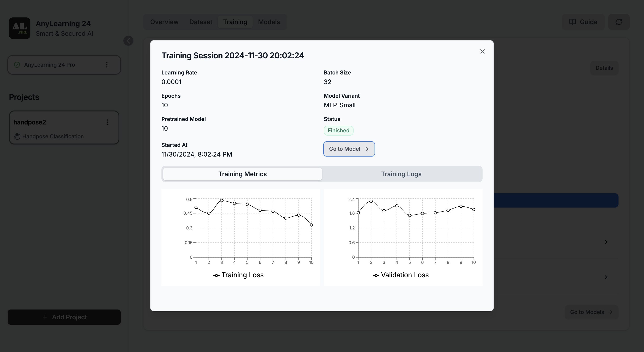The width and height of the screenshot is (644, 352).
Task: Close the Training Session dialog
Action: (482, 51)
